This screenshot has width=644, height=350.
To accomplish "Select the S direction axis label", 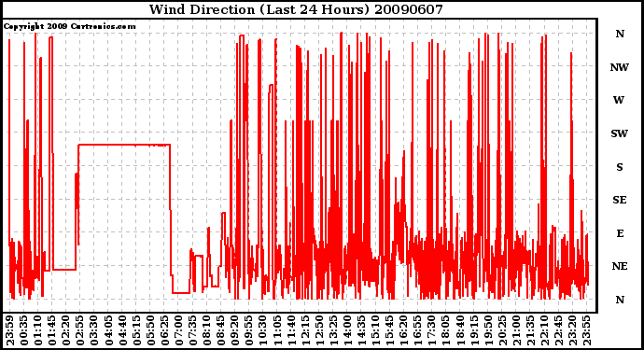I will [x=620, y=167].
